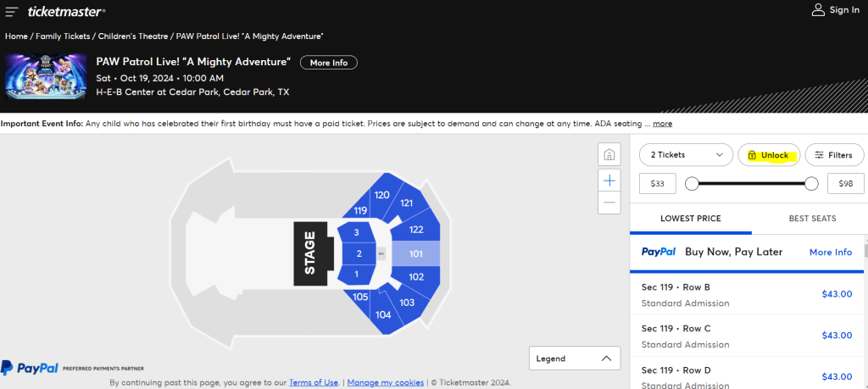The width and height of the screenshot is (868, 389).
Task: Click the minimum price $33 field
Action: tap(656, 184)
